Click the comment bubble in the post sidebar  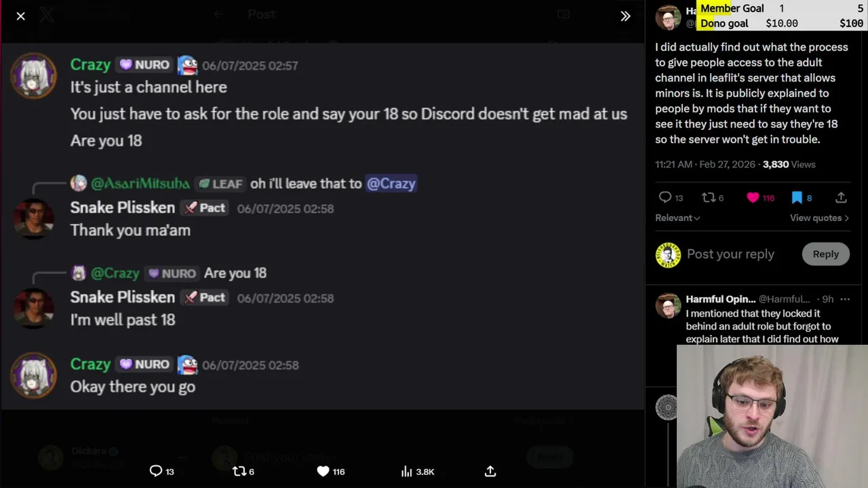pyautogui.click(x=665, y=197)
